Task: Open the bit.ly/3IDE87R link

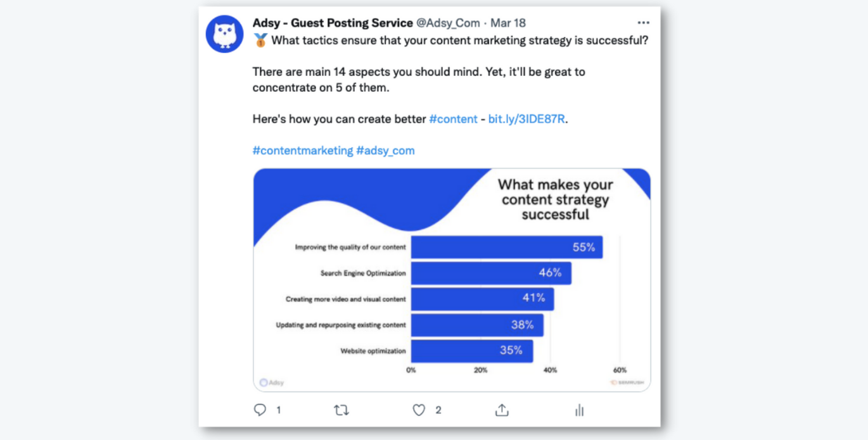Action: (x=526, y=119)
